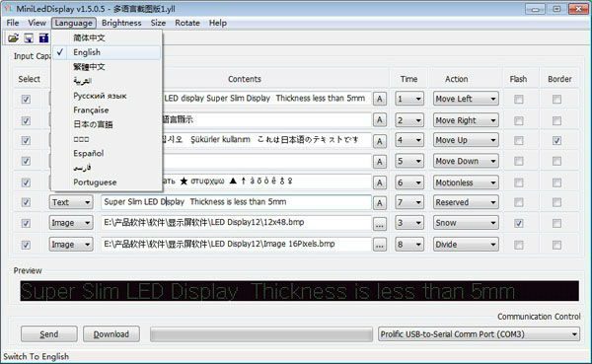
Task: Open the Rotate menu
Action: (x=187, y=23)
